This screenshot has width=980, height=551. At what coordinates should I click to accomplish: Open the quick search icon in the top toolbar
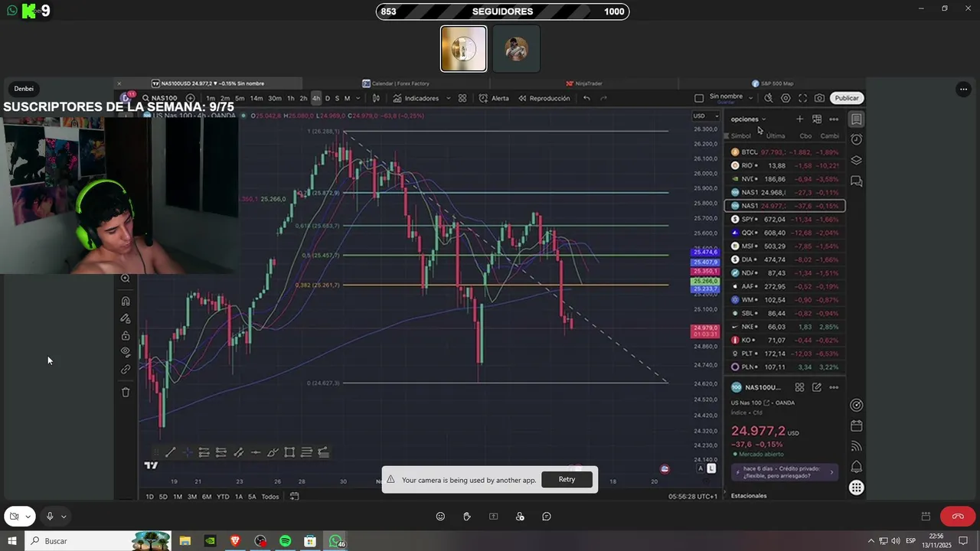(768, 98)
